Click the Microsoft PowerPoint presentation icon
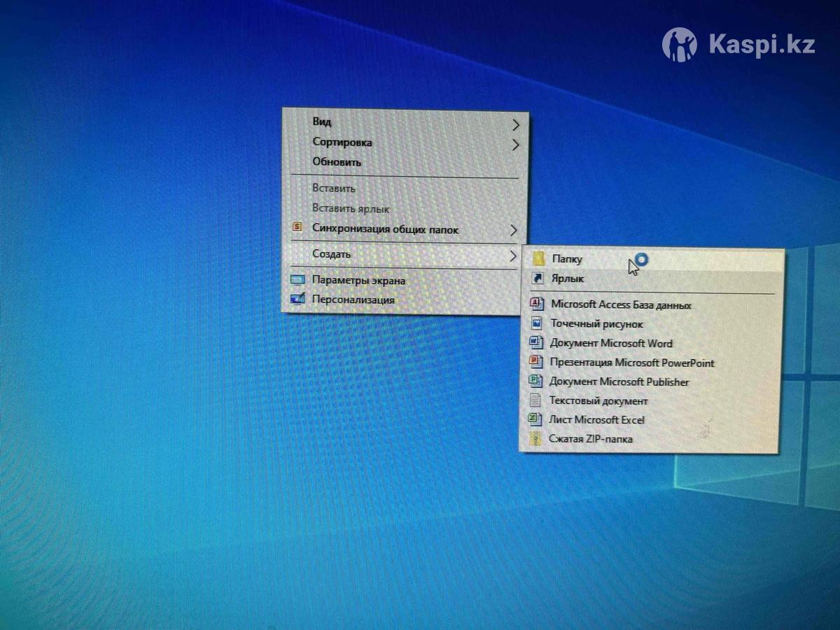Image resolution: width=840 pixels, height=630 pixels. (x=536, y=362)
